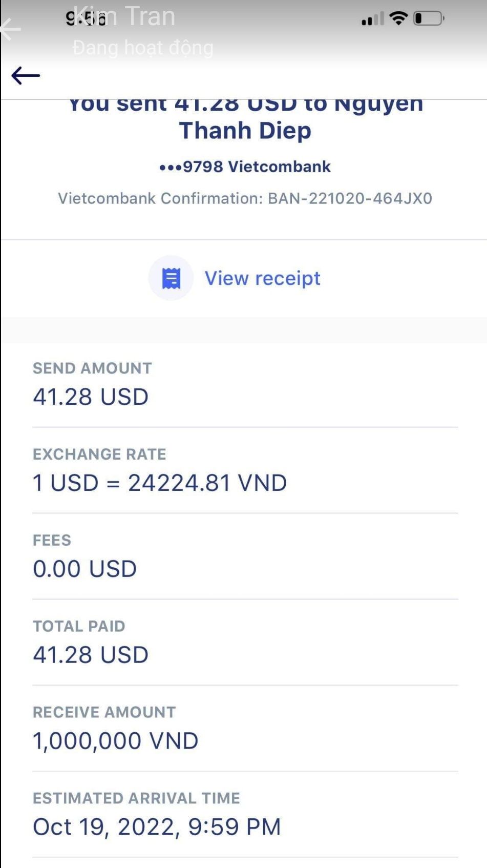487x868 pixels.
Task: Tap the Wi-Fi status icon
Action: 398,18
